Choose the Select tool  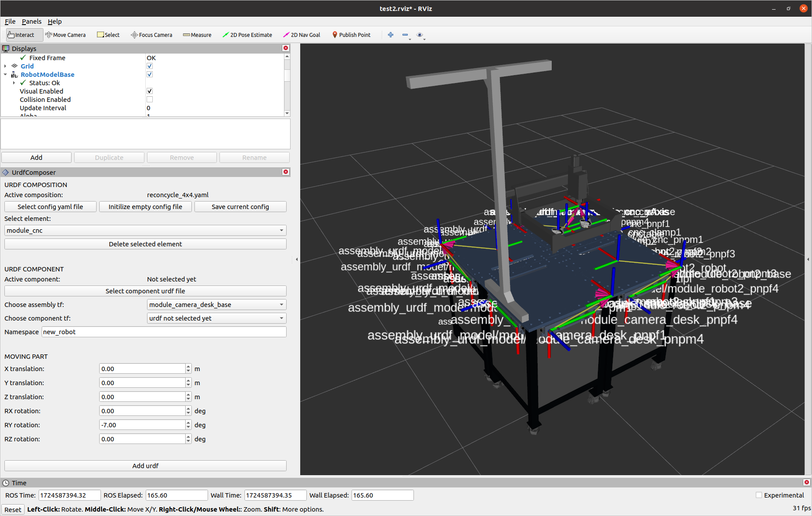coord(108,35)
